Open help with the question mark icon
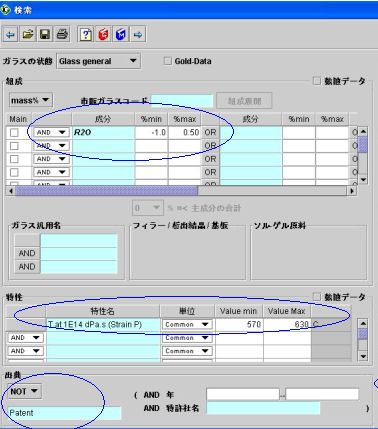 [86, 34]
